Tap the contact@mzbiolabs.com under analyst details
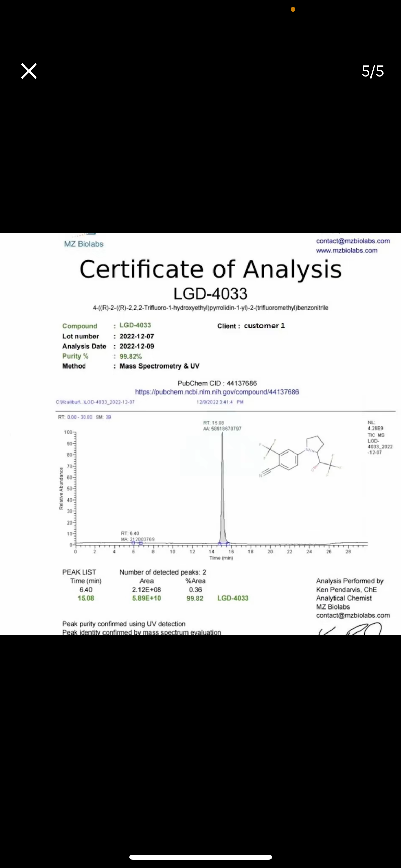The height and width of the screenshot is (868, 401). pyautogui.click(x=353, y=615)
